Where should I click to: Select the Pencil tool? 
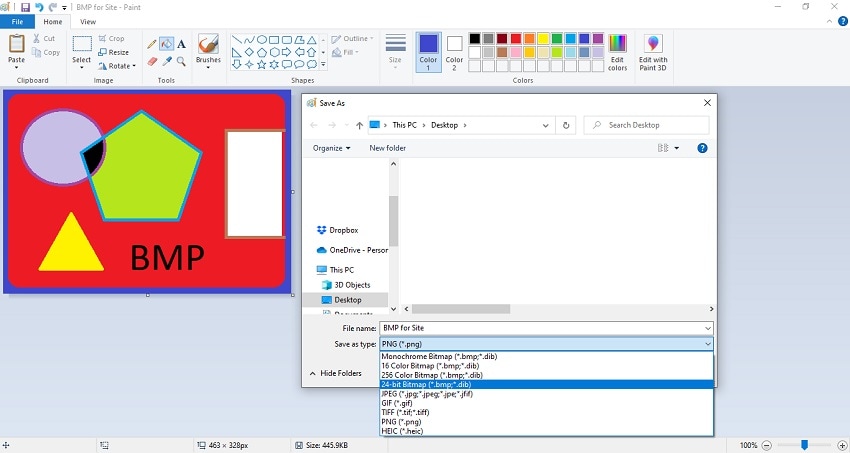(x=152, y=44)
